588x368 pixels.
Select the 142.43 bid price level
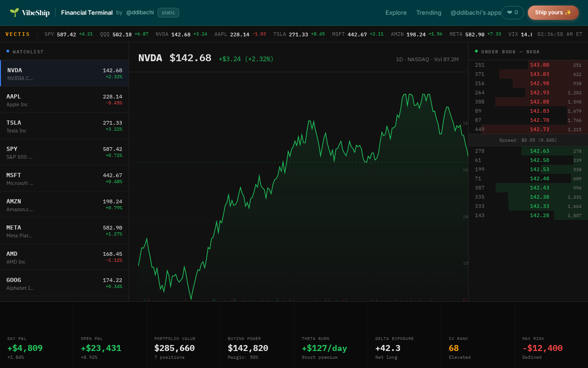(528, 188)
